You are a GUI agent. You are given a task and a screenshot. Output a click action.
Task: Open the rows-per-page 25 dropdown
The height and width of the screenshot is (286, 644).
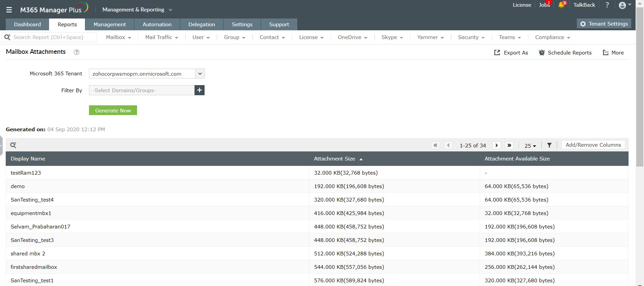530,146
